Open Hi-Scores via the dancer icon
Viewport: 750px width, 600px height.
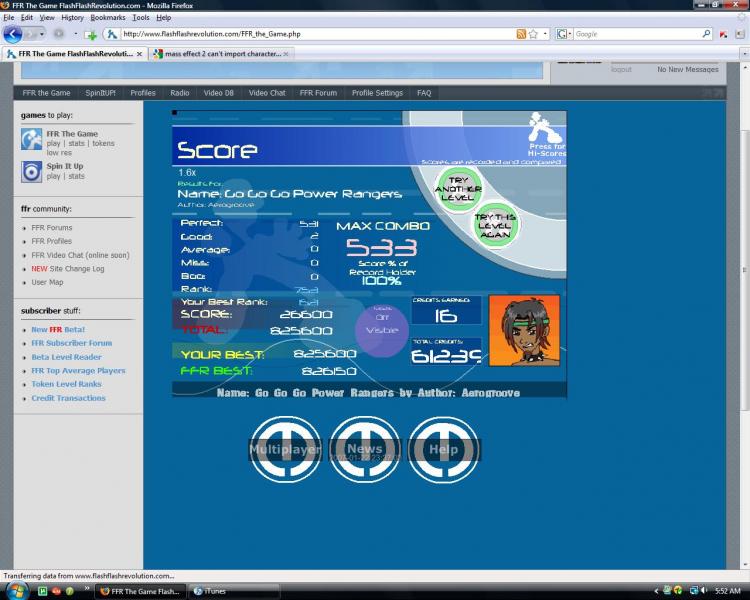point(546,134)
